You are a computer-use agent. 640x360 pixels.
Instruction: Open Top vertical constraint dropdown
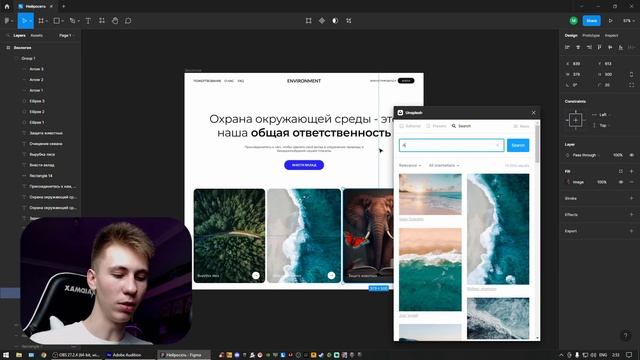coord(601,125)
